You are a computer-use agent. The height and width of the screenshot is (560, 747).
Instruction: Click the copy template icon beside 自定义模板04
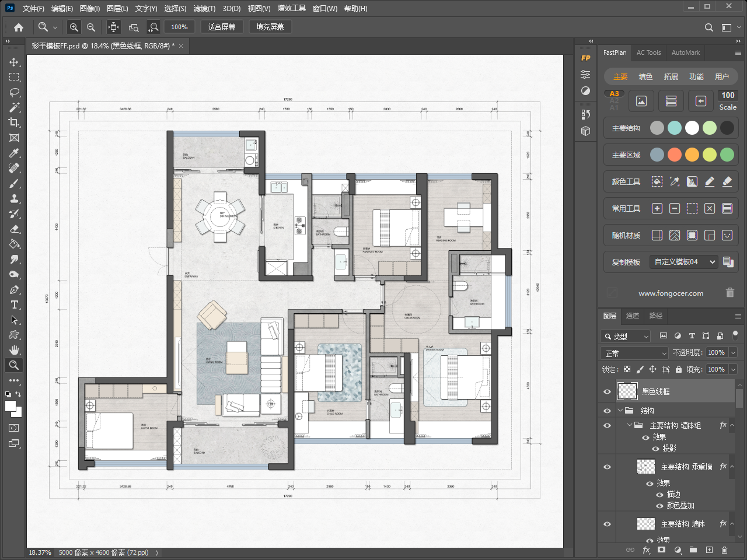(x=728, y=262)
